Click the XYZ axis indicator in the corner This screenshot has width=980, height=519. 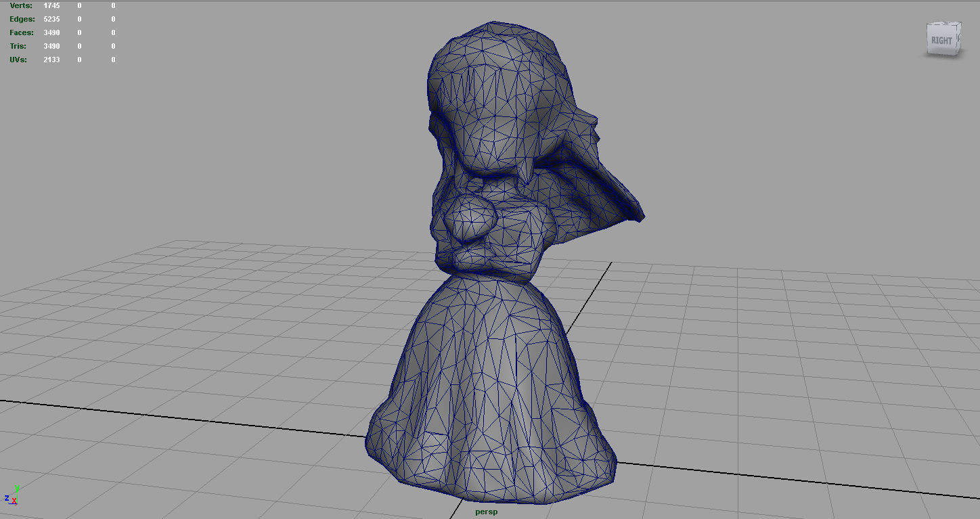(12, 495)
